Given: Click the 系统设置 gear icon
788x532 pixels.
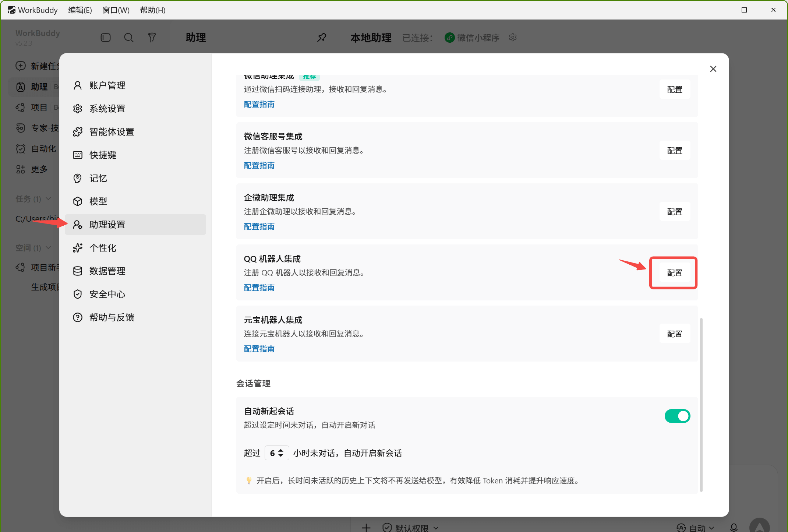Looking at the screenshot, I should point(78,109).
